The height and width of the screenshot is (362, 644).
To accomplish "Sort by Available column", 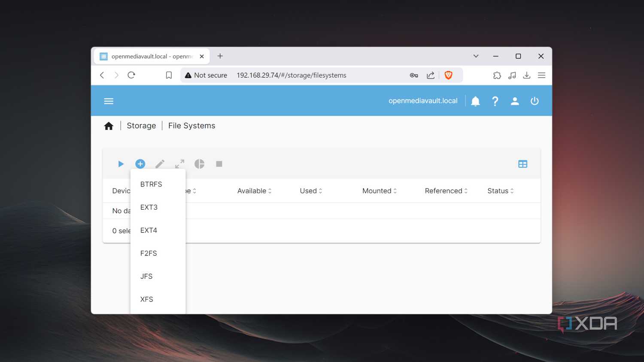I will pos(254,191).
